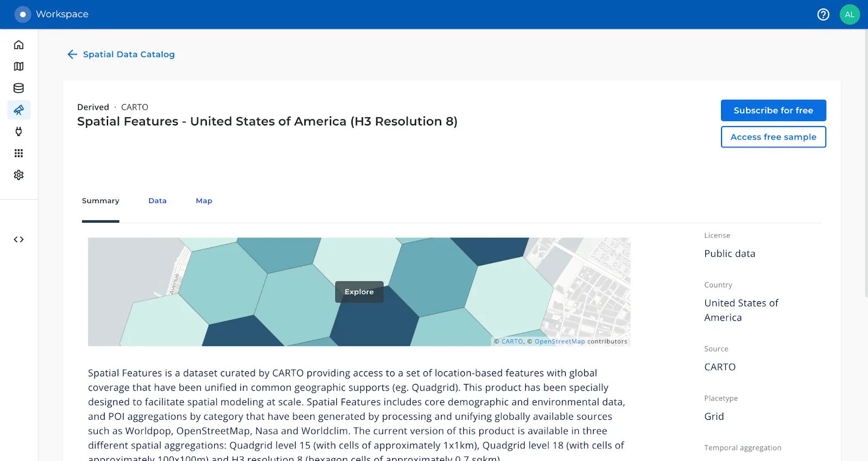Click the page vertical scrollbar
868x461 pixels.
click(865, 163)
